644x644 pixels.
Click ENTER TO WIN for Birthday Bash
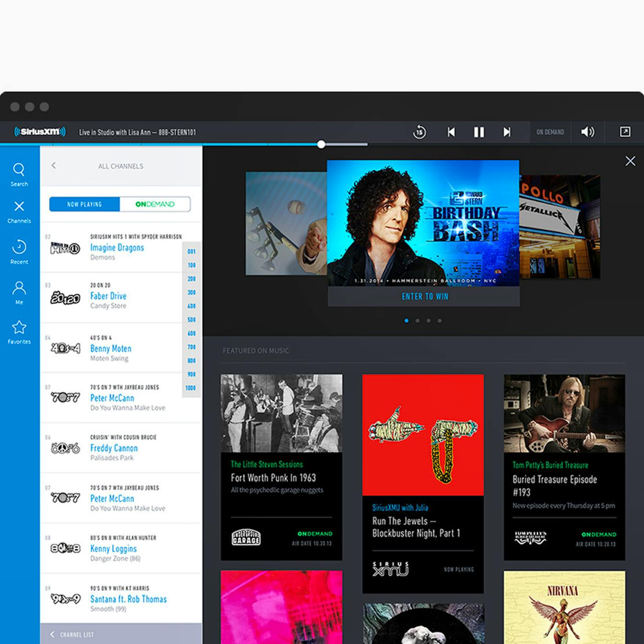pyautogui.click(x=424, y=296)
